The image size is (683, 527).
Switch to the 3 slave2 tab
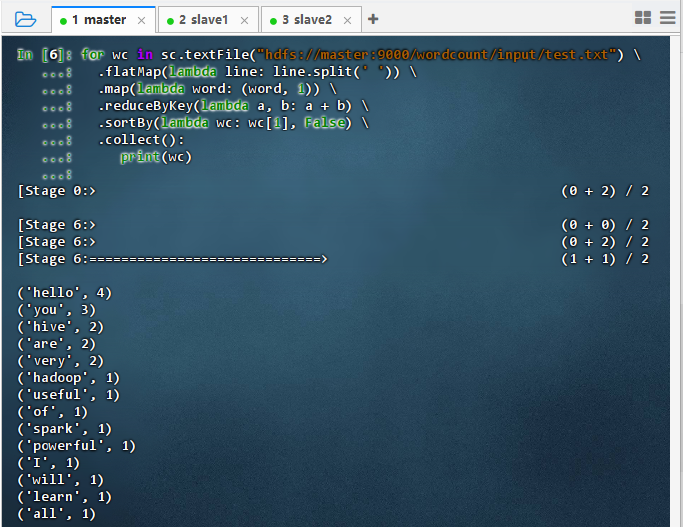point(311,20)
